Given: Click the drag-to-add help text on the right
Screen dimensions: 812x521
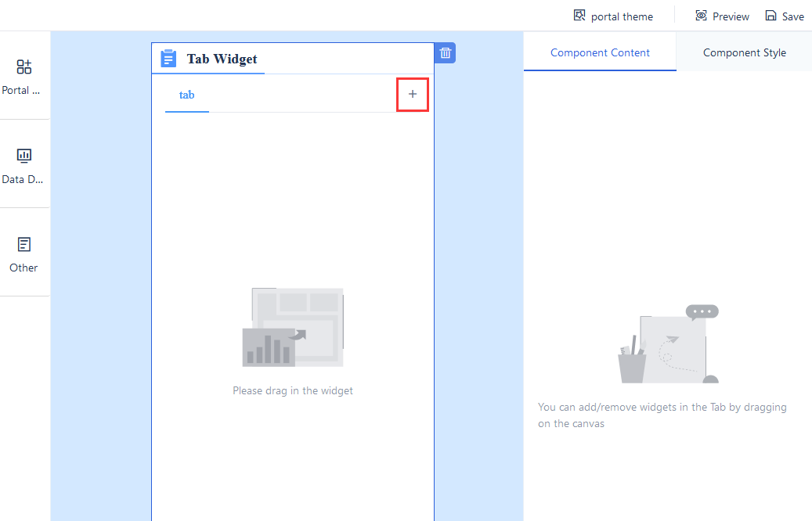Looking at the screenshot, I should point(662,415).
